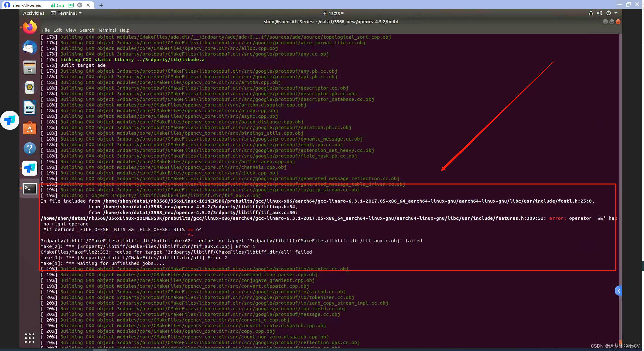Click the Activities button
Viewport: 644px width, 351px height.
click(x=34, y=13)
